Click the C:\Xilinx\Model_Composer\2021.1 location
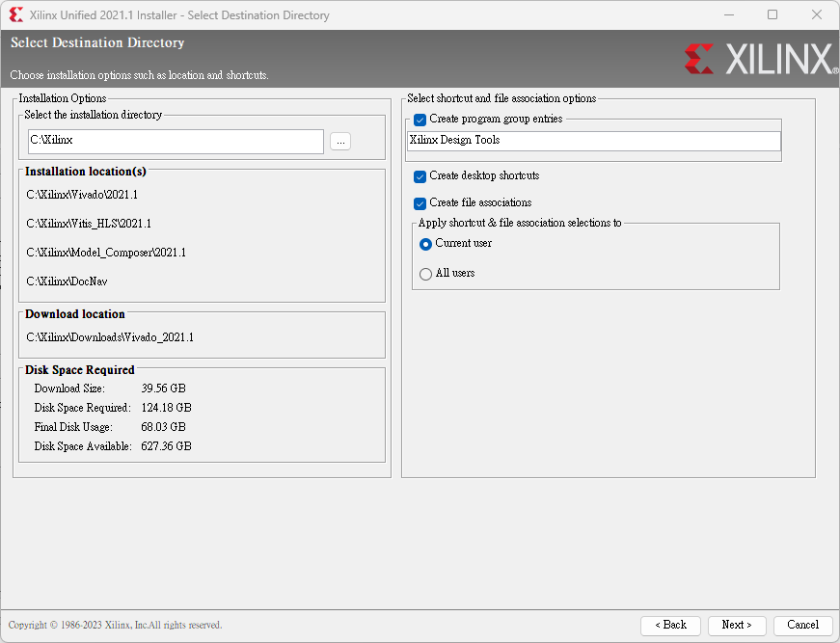Screen dimensions: 840x643 (x=106, y=253)
